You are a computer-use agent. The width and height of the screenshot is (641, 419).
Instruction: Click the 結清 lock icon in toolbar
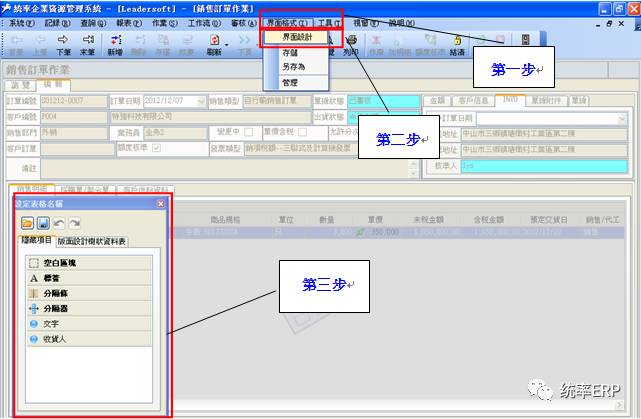tap(459, 43)
